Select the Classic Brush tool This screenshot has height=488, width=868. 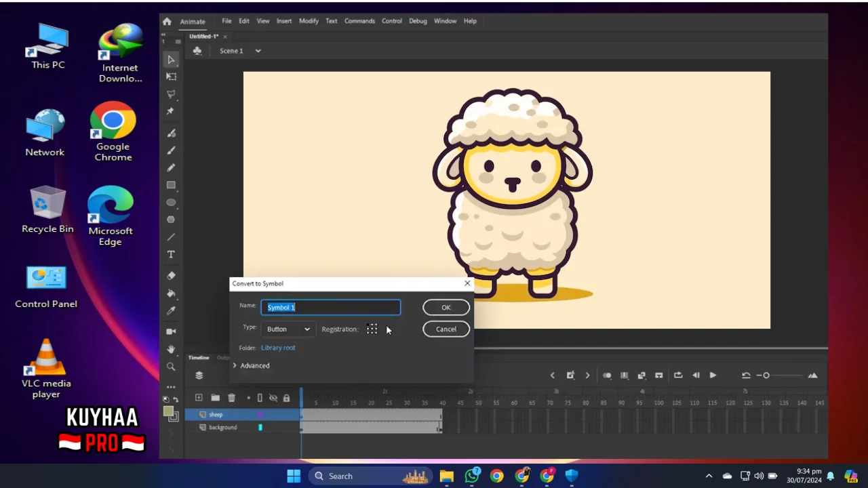point(171,150)
